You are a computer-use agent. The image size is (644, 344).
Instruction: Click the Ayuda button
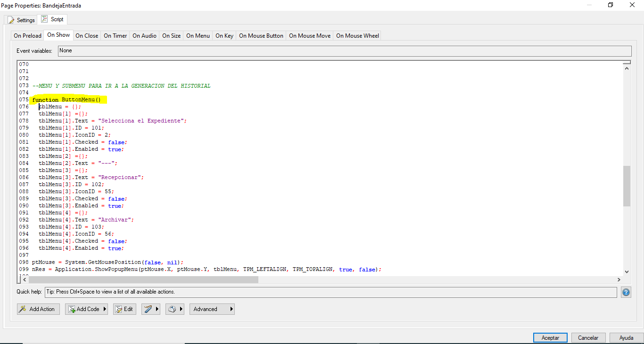tap(626, 338)
